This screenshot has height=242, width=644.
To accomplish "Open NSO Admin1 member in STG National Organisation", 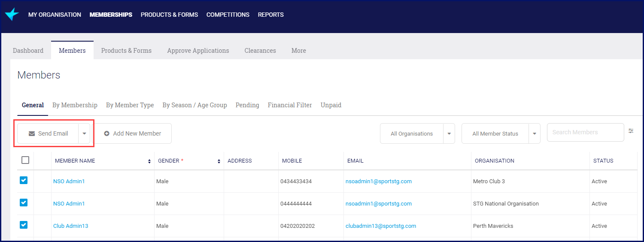I will point(69,204).
